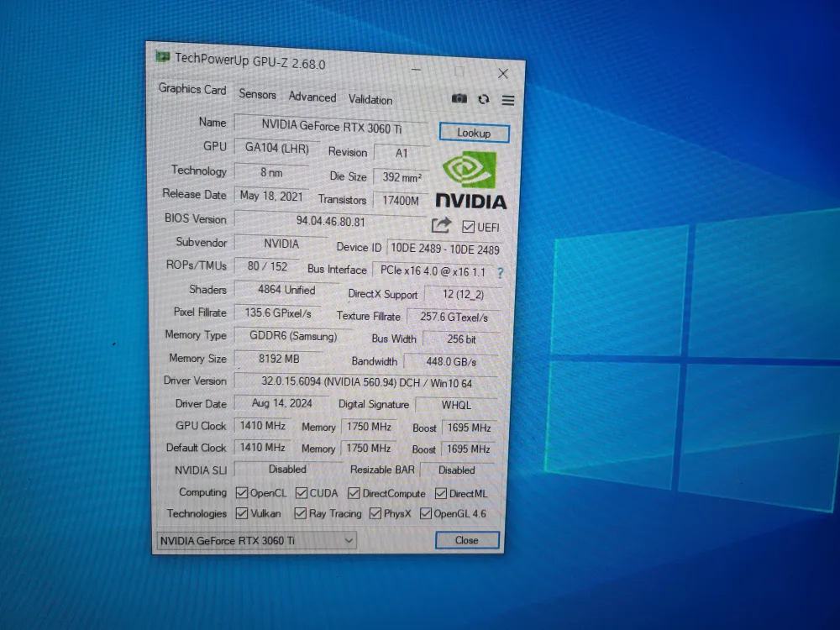This screenshot has width=840, height=630.
Task: Click the Default Clock field 1410 MHz
Action: pyautogui.click(x=262, y=448)
